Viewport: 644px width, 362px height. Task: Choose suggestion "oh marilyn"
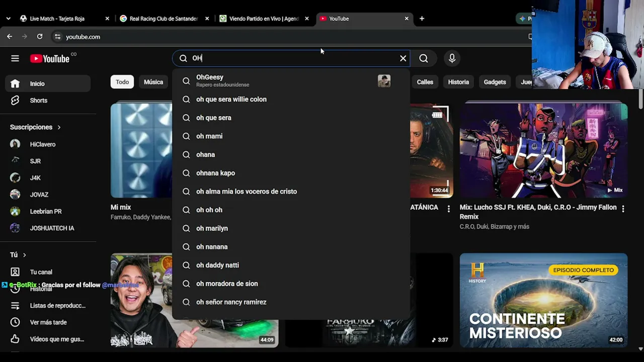(291, 228)
